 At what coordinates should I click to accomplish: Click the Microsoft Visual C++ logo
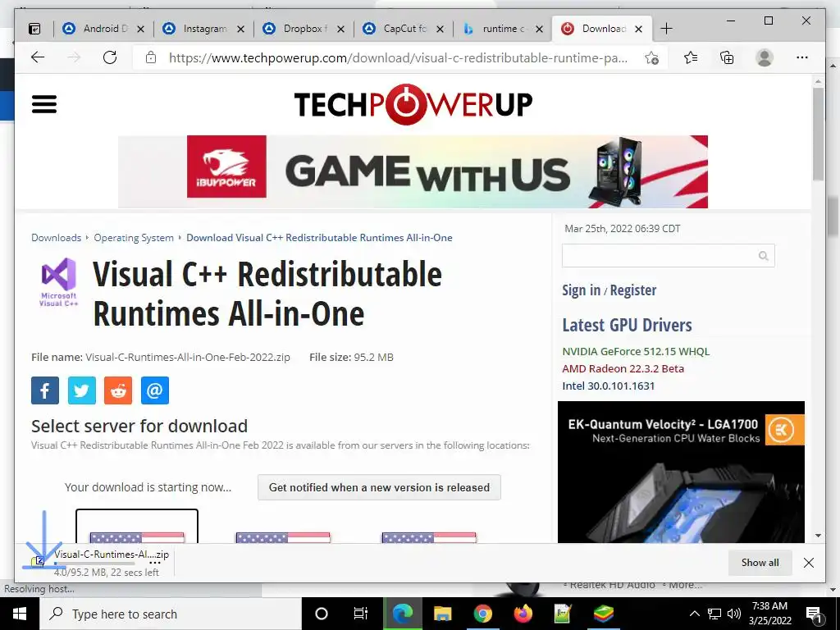pyautogui.click(x=59, y=282)
